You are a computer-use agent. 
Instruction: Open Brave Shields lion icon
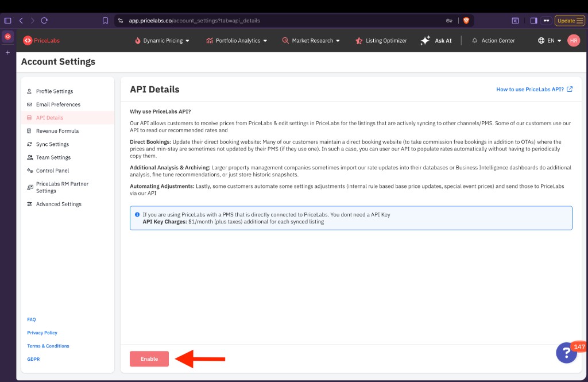[x=466, y=21]
